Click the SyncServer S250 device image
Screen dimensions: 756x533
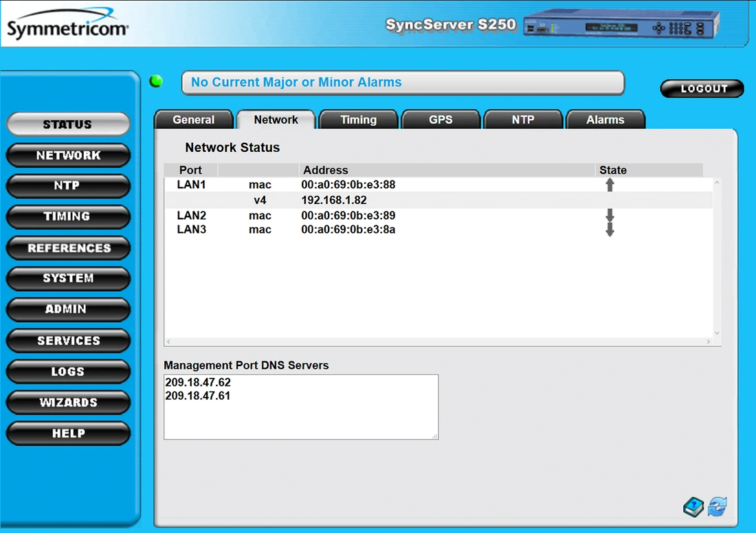point(621,23)
